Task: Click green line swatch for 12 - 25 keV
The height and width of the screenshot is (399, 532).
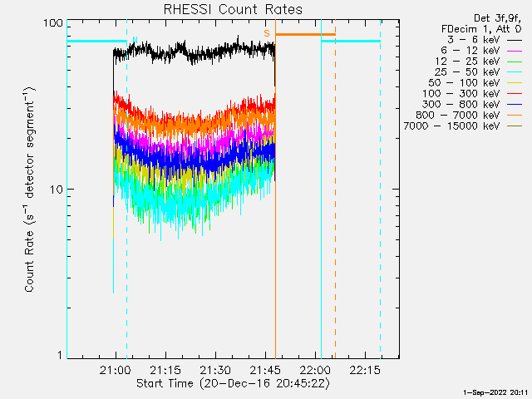Action: coord(515,62)
